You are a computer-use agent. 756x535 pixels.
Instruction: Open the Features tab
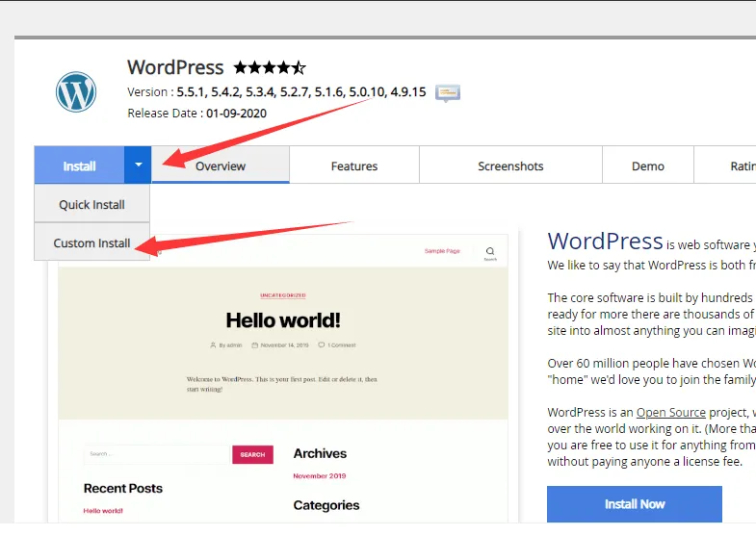354,166
